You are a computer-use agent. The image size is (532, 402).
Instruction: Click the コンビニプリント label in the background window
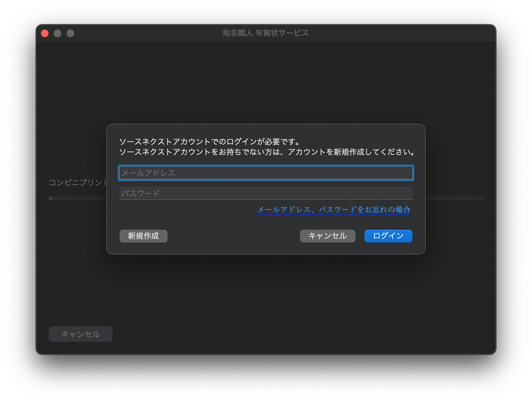click(78, 182)
